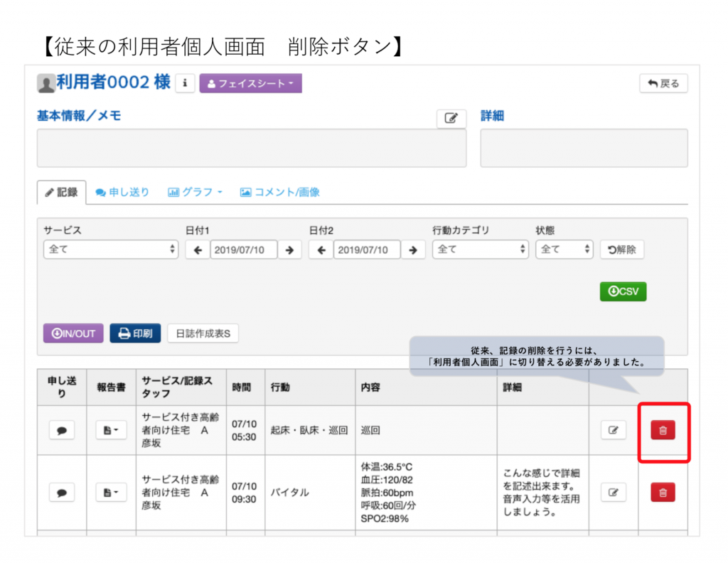Click the 日付1 date input field
This screenshot has height=563, width=728.
coord(243,250)
